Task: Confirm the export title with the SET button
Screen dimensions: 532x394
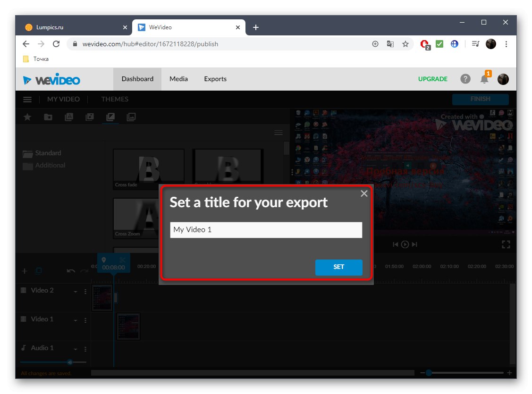Action: click(338, 267)
